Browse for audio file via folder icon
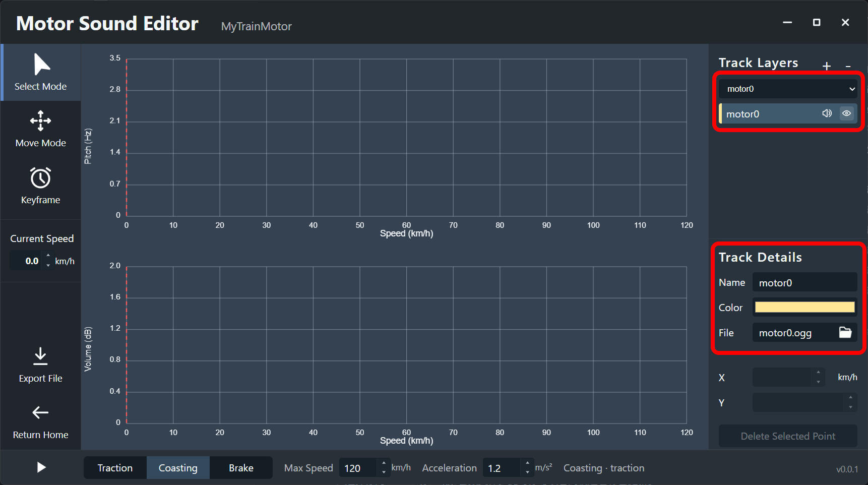This screenshot has width=868, height=485. pyautogui.click(x=845, y=332)
